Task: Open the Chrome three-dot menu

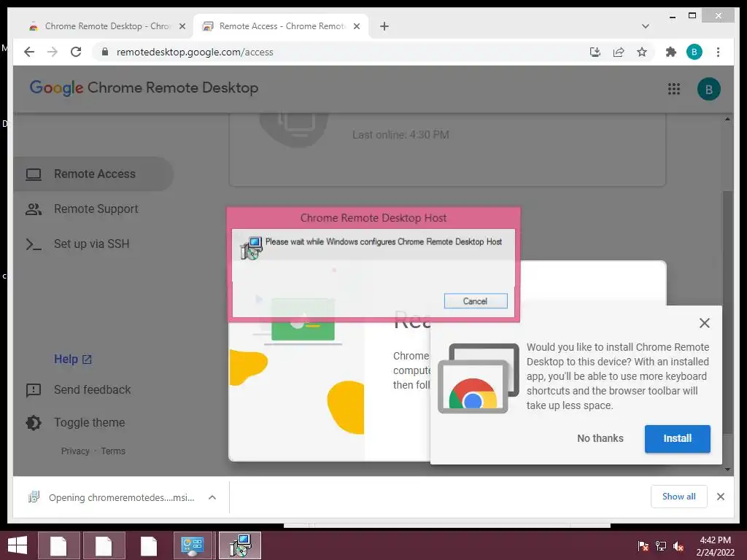Action: (718, 52)
